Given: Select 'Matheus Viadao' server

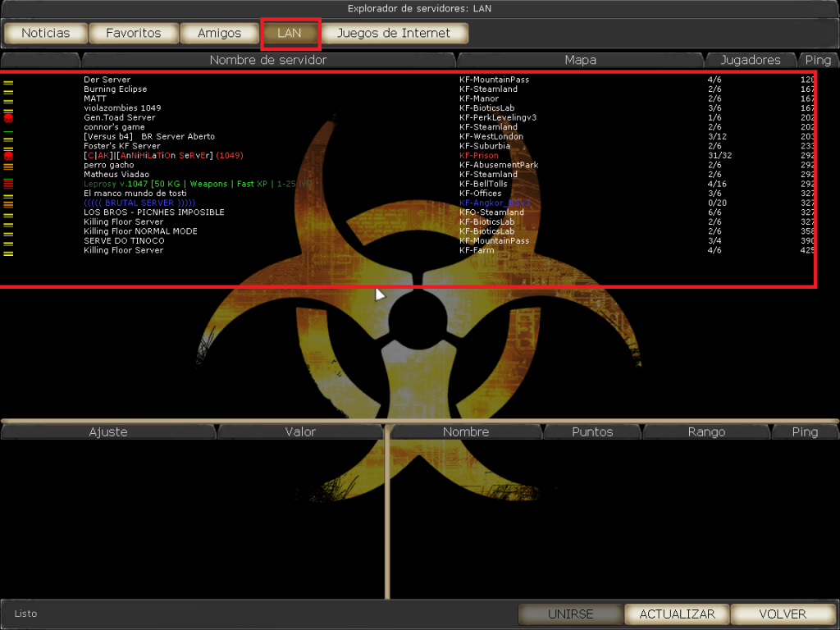Looking at the screenshot, I should coord(116,174).
